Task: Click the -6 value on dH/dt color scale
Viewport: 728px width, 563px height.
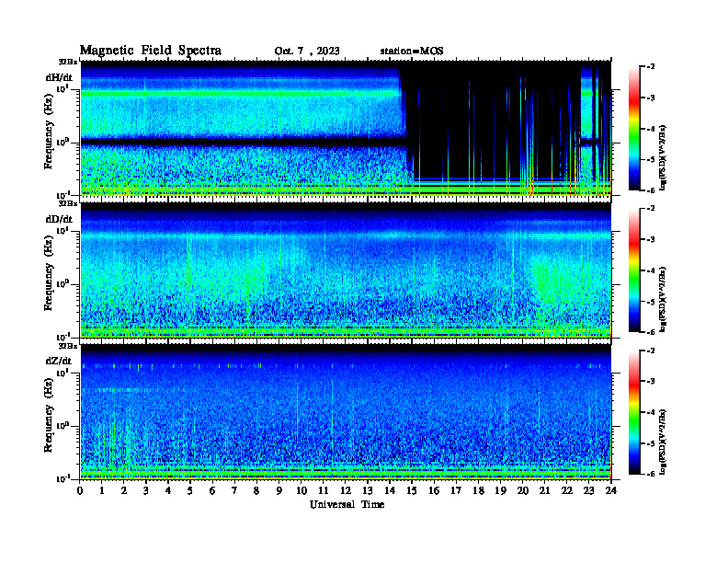Action: click(651, 190)
